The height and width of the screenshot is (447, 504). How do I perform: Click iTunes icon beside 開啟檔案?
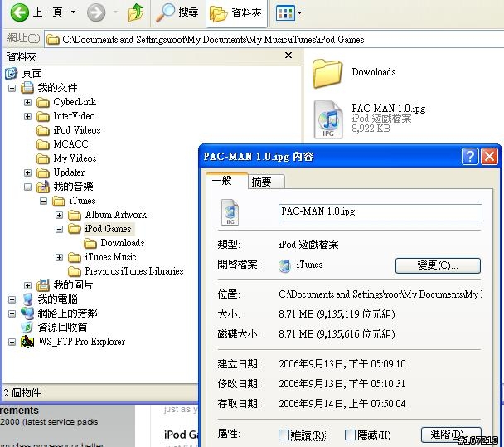point(285,265)
